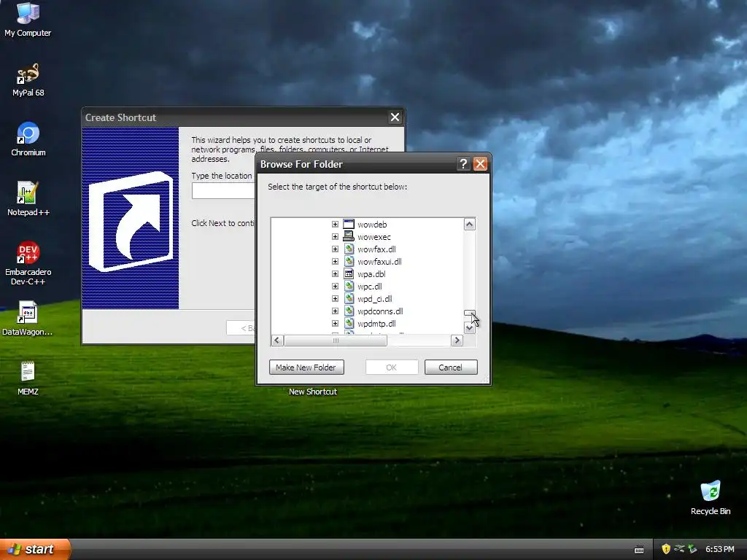The image size is (747, 560).
Task: Close the Create Shortcut wizard window
Action: 395,117
